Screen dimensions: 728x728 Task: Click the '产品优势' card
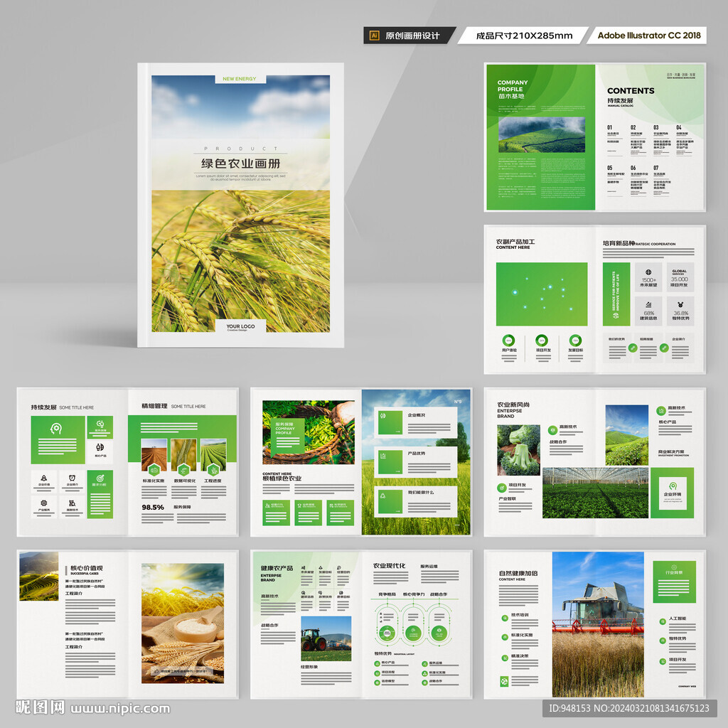(415, 461)
